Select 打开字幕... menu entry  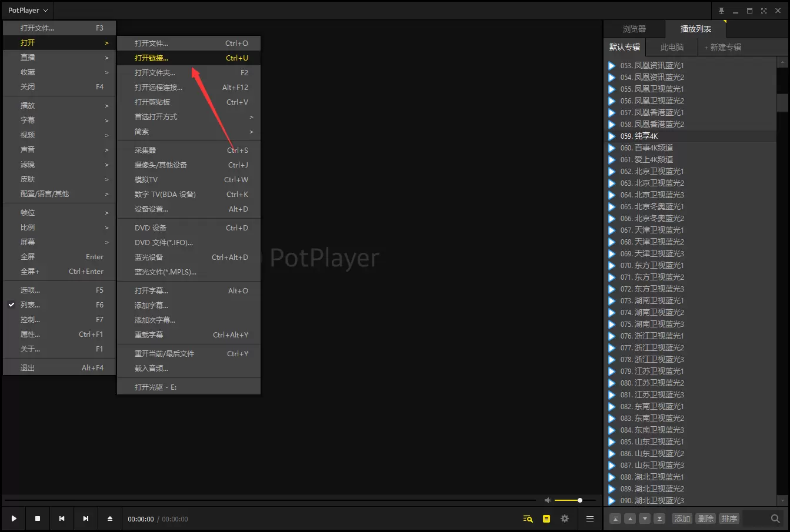pyautogui.click(x=189, y=291)
